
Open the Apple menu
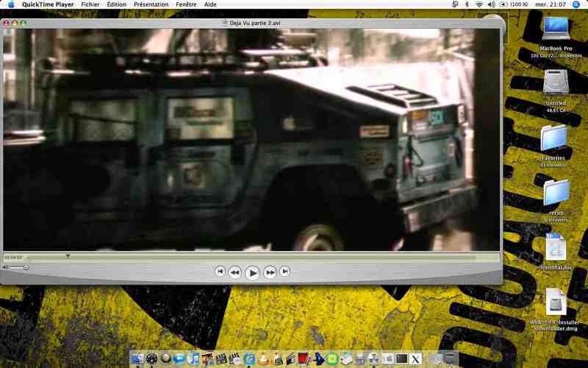pos(11,4)
